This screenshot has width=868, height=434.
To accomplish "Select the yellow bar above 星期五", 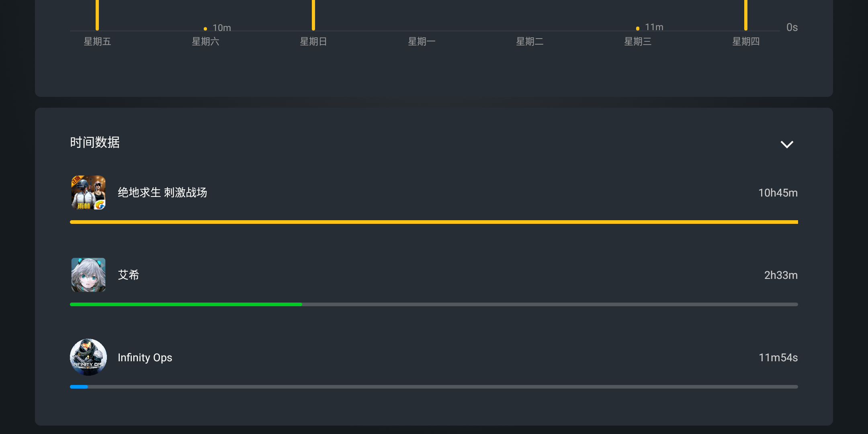I will (97, 15).
